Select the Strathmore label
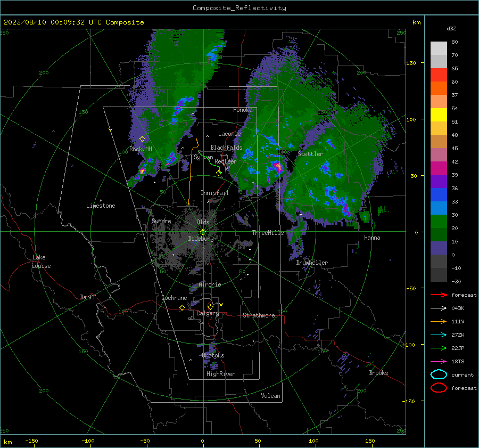The image size is (479, 448). pyautogui.click(x=259, y=315)
